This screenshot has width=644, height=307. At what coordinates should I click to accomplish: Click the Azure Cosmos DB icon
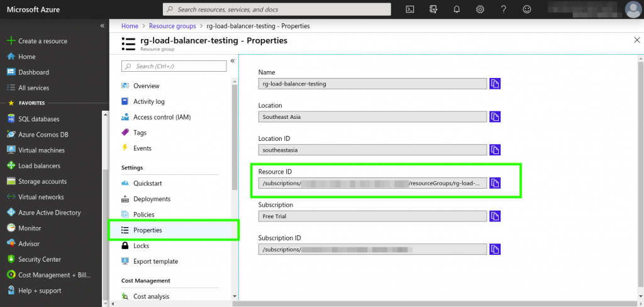pyautogui.click(x=11, y=135)
